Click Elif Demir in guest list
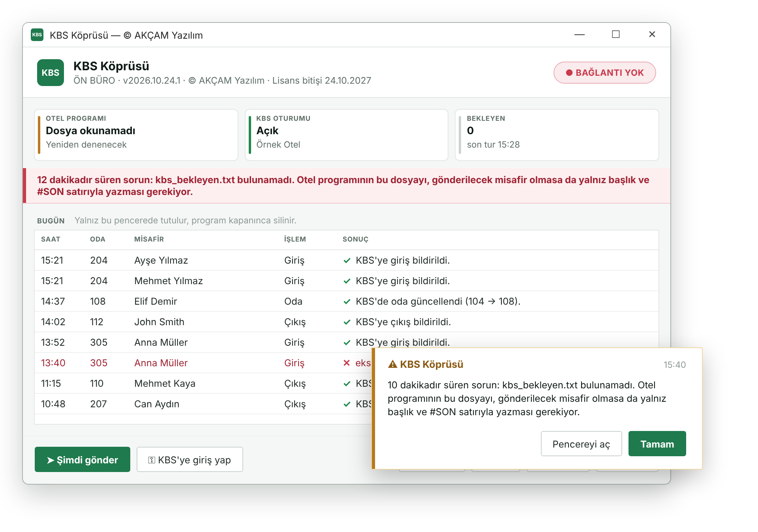The height and width of the screenshot is (532, 758). tap(156, 302)
